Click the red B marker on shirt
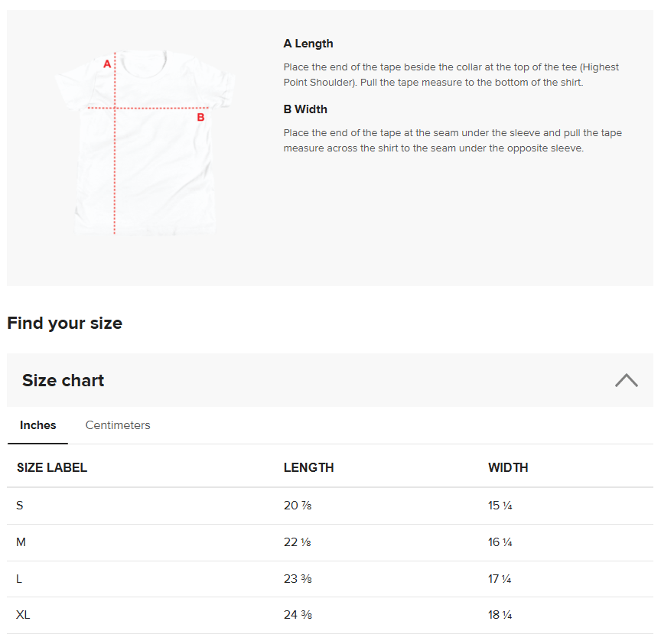 click(x=201, y=117)
